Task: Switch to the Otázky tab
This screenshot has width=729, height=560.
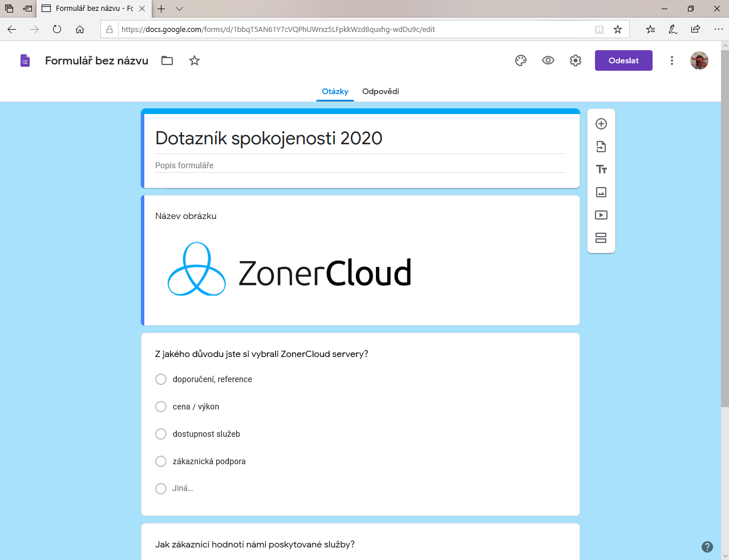Action: pos(335,91)
